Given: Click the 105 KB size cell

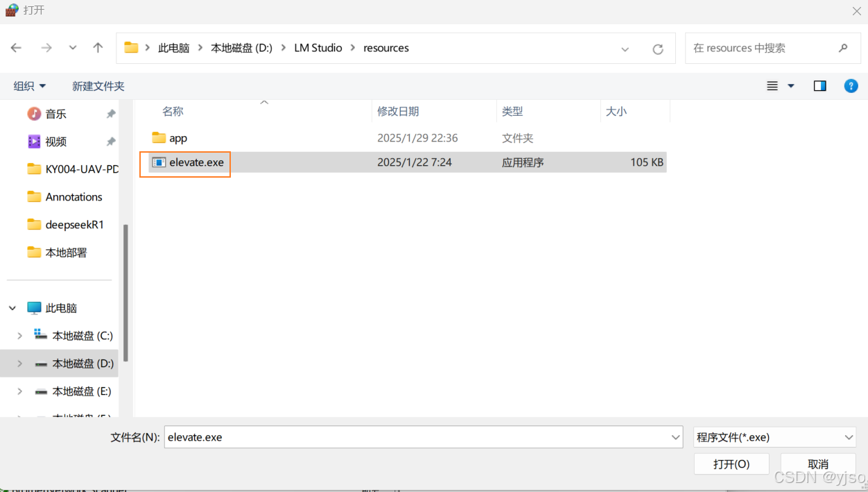Looking at the screenshot, I should (647, 162).
